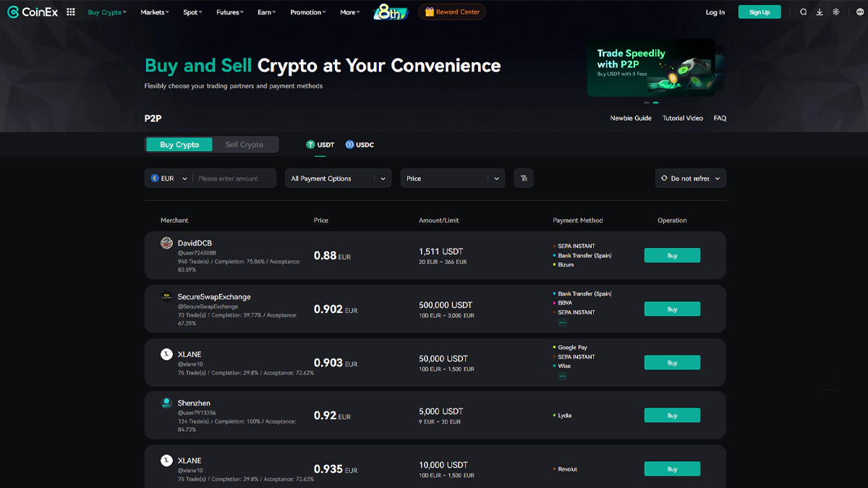
Task: Toggle to light theme mode
Action: click(x=838, y=12)
